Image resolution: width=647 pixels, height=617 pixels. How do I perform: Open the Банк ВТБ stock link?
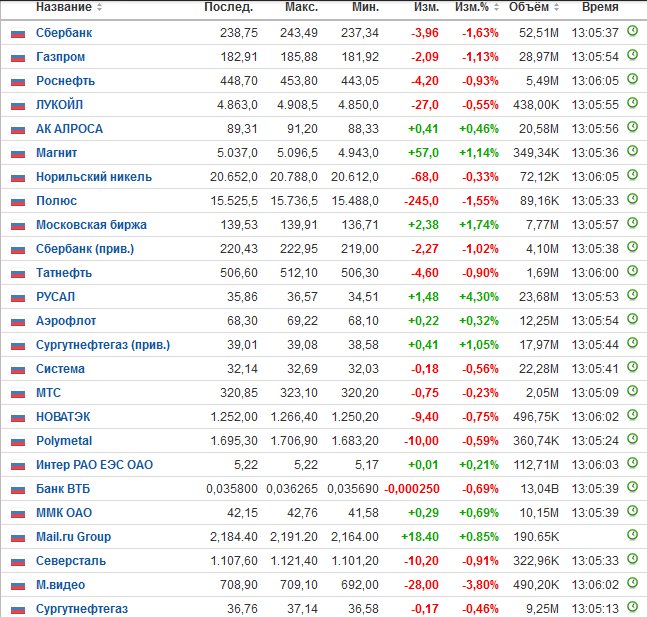[63, 489]
